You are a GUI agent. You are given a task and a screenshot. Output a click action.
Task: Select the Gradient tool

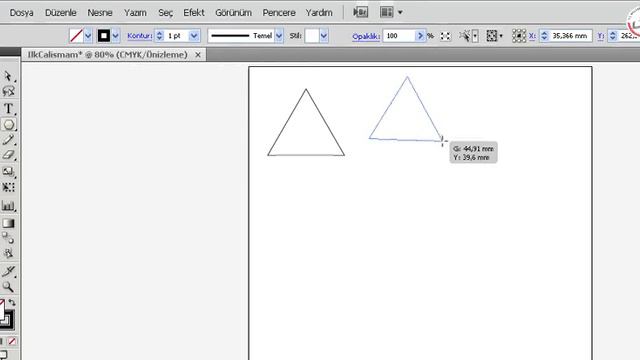point(8,223)
